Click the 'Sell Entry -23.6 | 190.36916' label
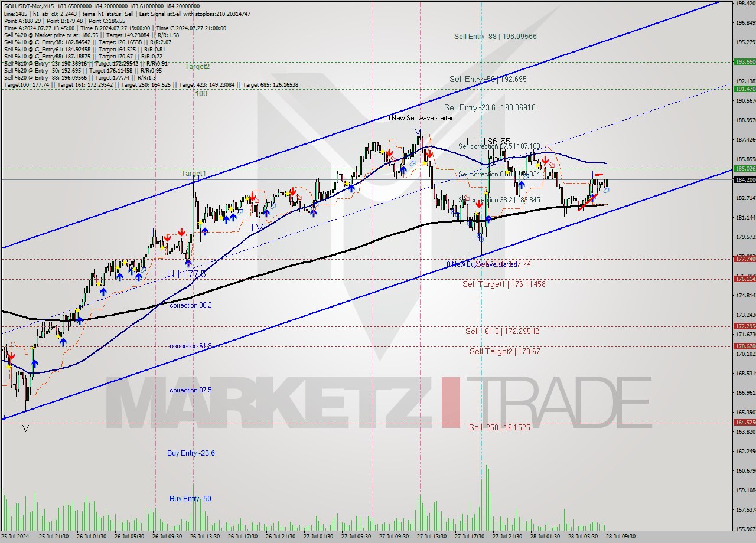Screen dimensions: 756x543 click(x=490, y=107)
